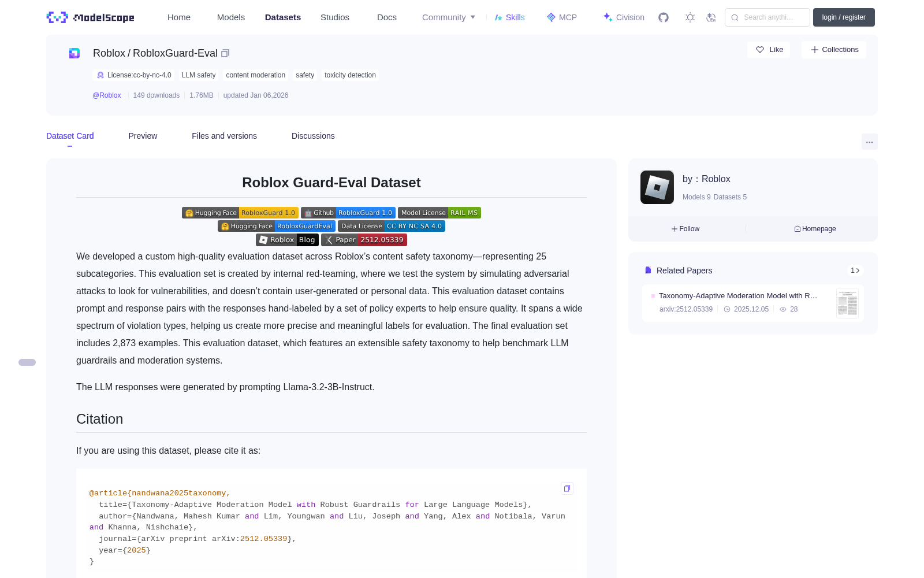Screen dimensions: 924x578
Task: Click the Roblox dataset avatar icon
Action: pos(74,53)
